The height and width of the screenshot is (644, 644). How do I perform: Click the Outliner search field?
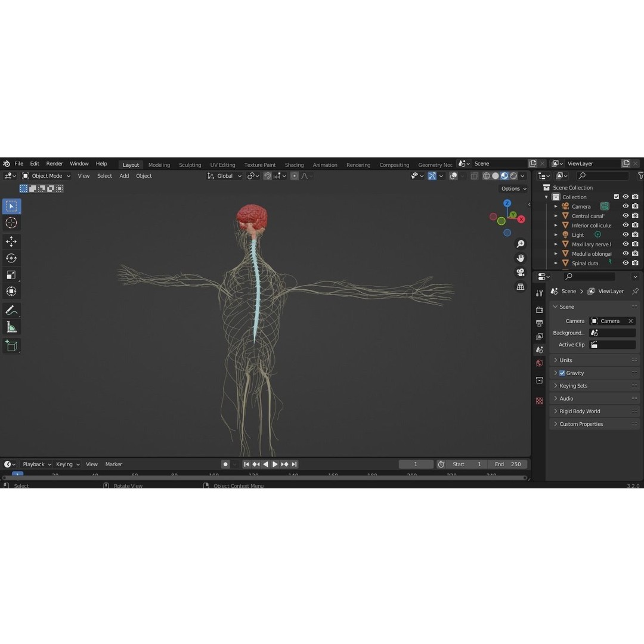(x=602, y=175)
